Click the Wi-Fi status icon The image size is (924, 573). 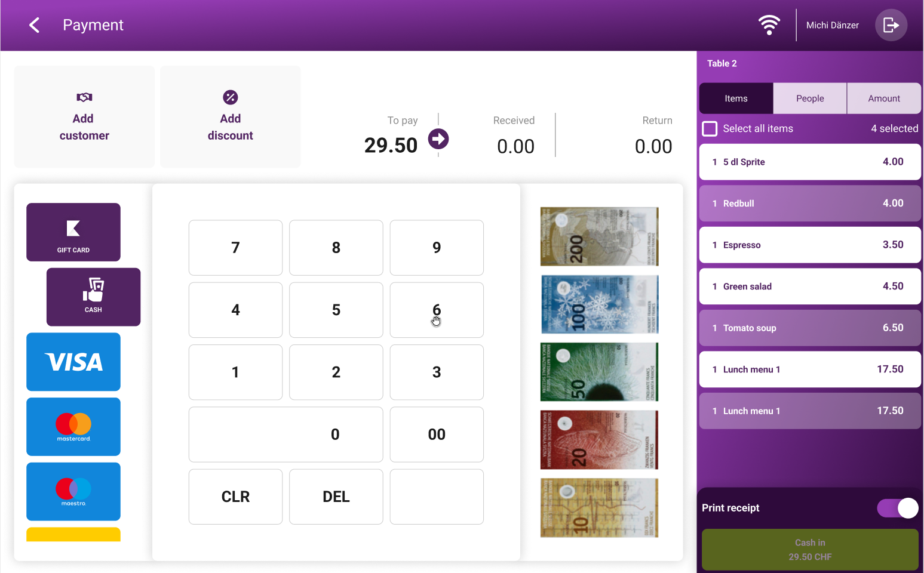[769, 25]
